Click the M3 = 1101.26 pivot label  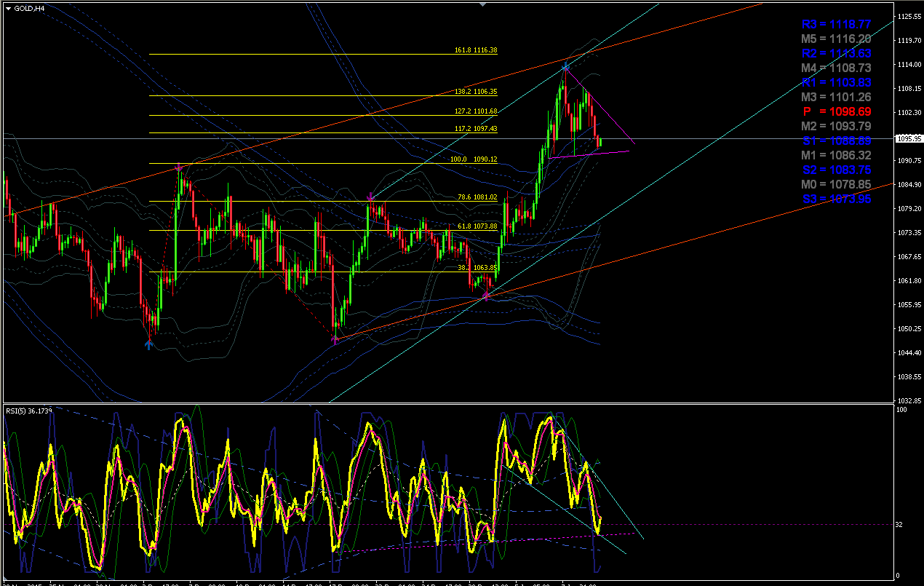coord(836,98)
